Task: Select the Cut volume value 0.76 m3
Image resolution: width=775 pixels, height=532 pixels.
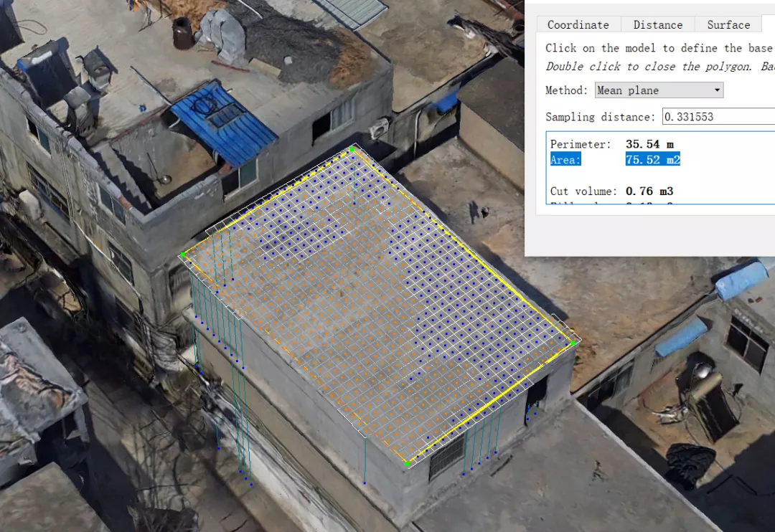Action: [649, 191]
